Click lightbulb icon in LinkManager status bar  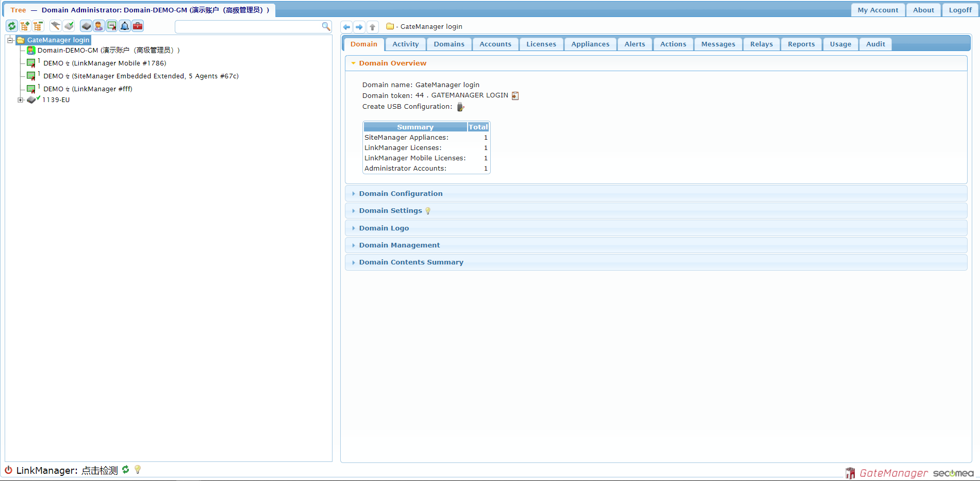tap(138, 470)
